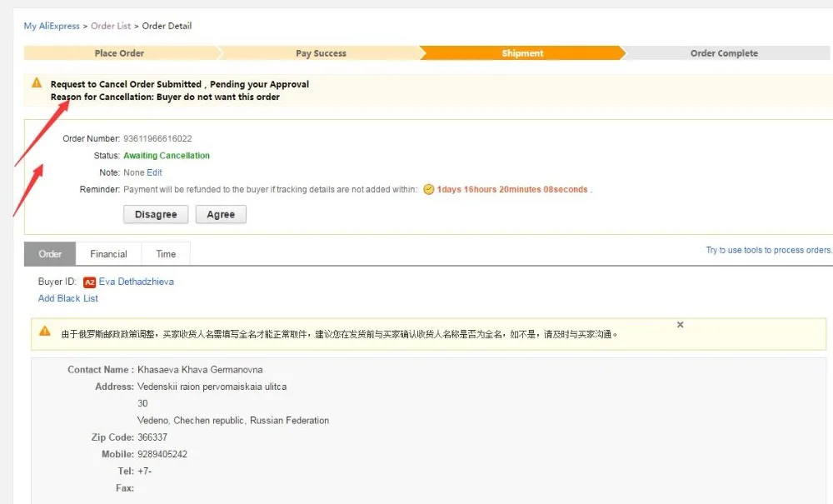Click Try to use tools link
Viewport: 833px width, 504px height.
tap(769, 250)
